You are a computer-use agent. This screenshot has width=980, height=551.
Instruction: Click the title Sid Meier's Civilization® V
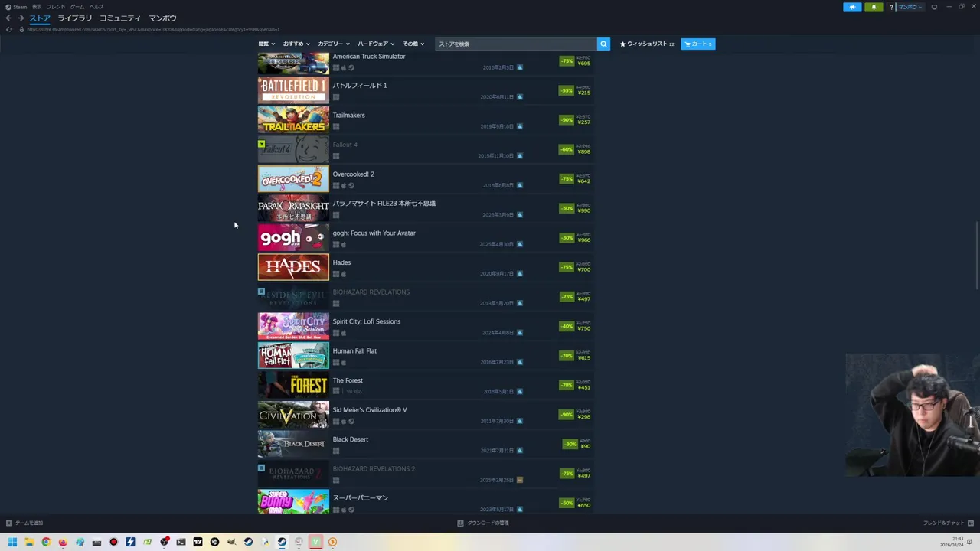pos(370,410)
